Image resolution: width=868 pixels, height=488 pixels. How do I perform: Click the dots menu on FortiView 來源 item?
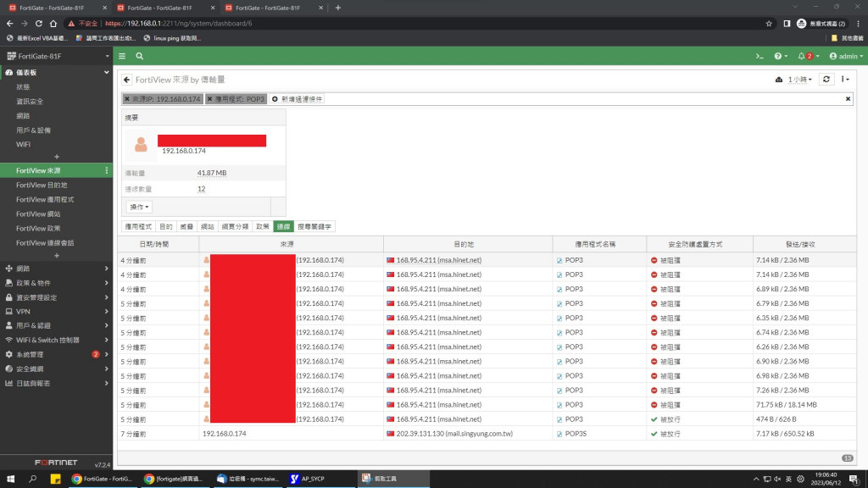click(106, 170)
